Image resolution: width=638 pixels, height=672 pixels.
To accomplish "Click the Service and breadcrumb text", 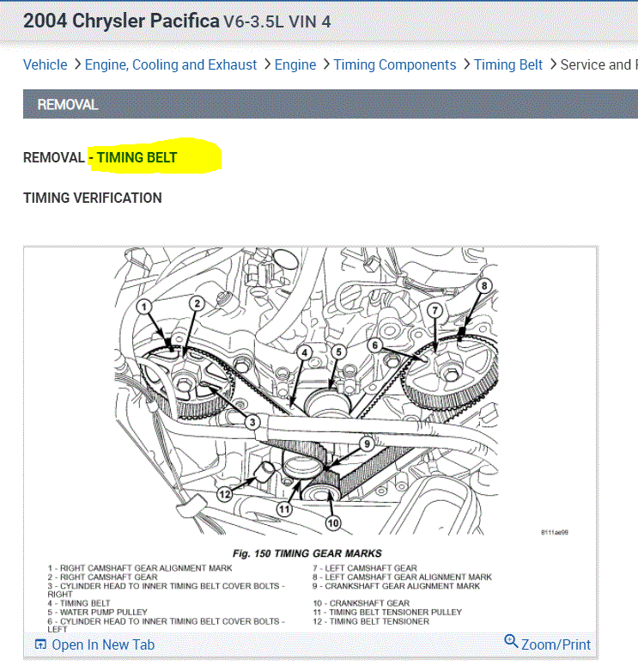I will (599, 64).
